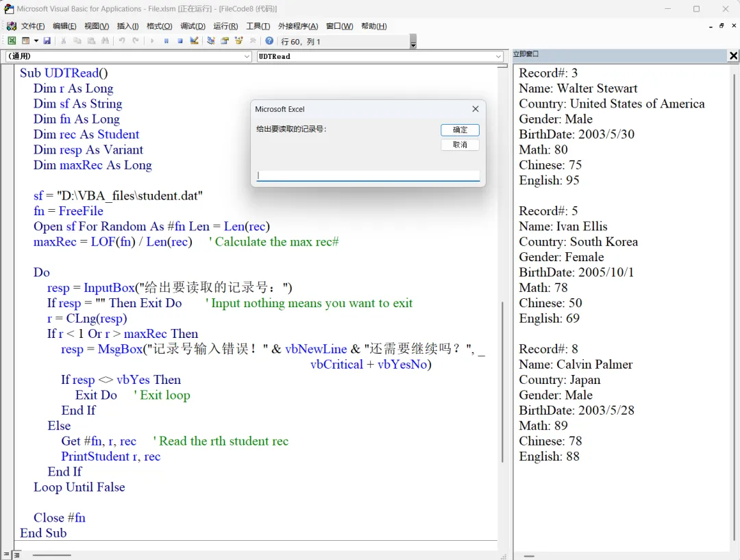Viewport: 740px width, 560px height.
Task: Save the file with floppy icon
Action: (x=47, y=41)
